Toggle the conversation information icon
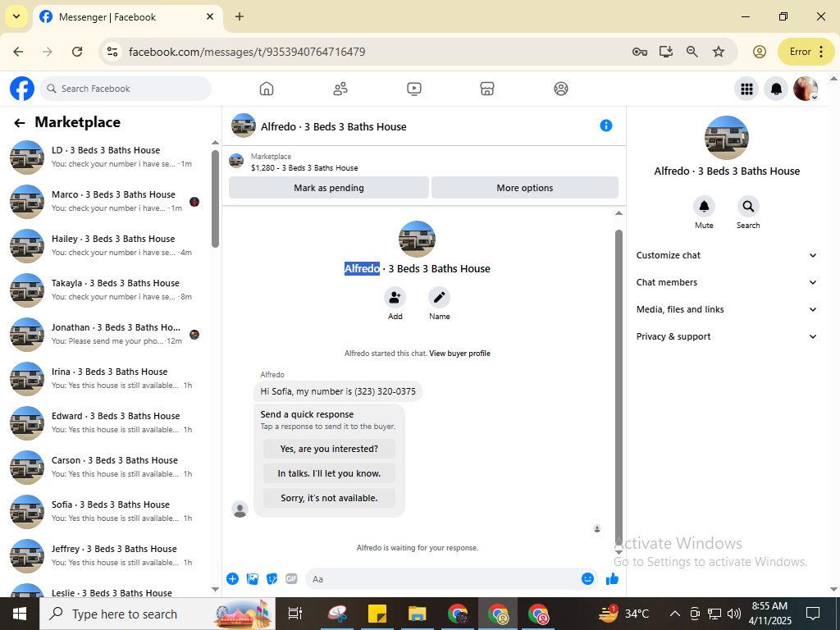Image resolution: width=840 pixels, height=630 pixels. coord(606,126)
